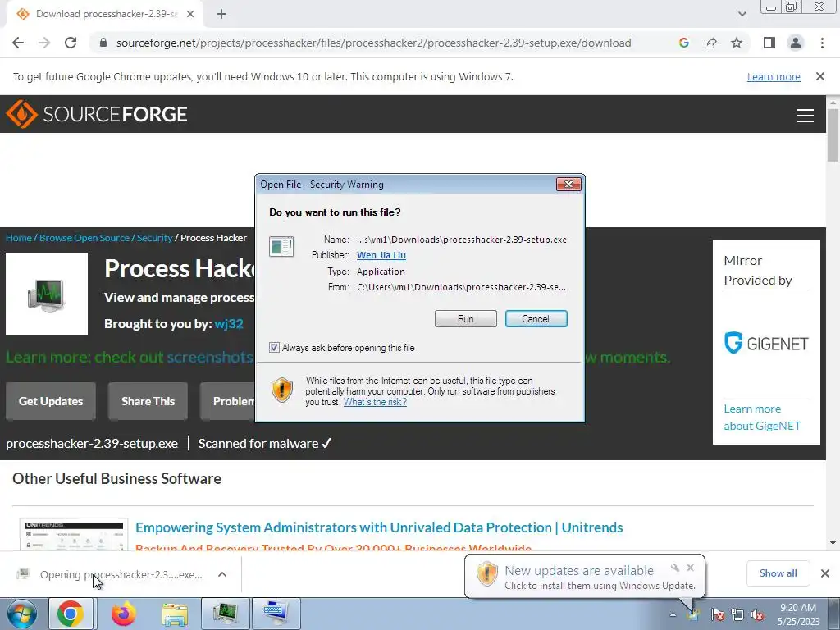Open the Chrome three-dot menu

click(x=822, y=43)
